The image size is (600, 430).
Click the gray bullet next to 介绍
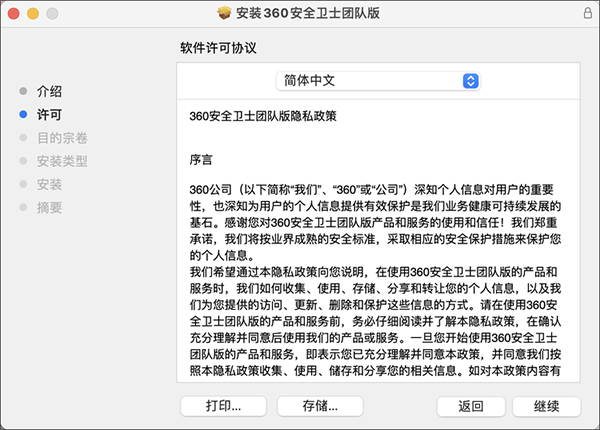(23, 91)
